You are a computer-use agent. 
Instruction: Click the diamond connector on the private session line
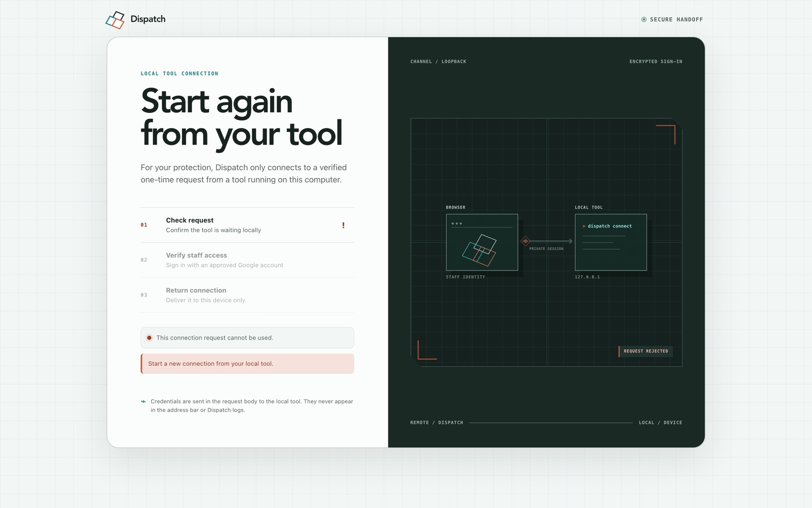525,241
